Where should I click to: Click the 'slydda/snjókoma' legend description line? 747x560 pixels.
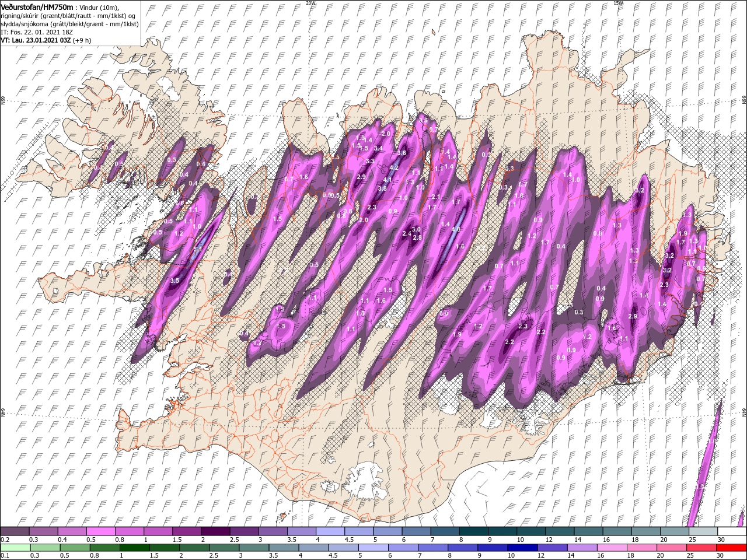[69, 24]
